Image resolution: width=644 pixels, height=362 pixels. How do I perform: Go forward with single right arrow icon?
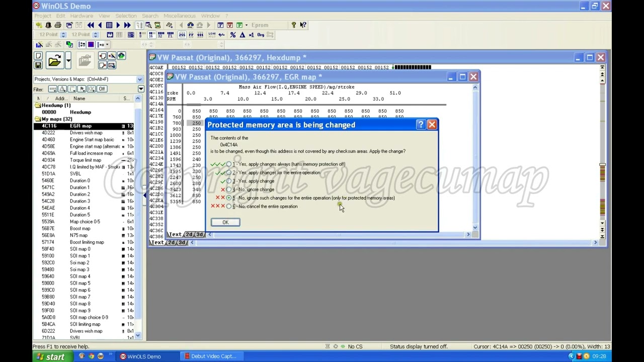click(118, 25)
